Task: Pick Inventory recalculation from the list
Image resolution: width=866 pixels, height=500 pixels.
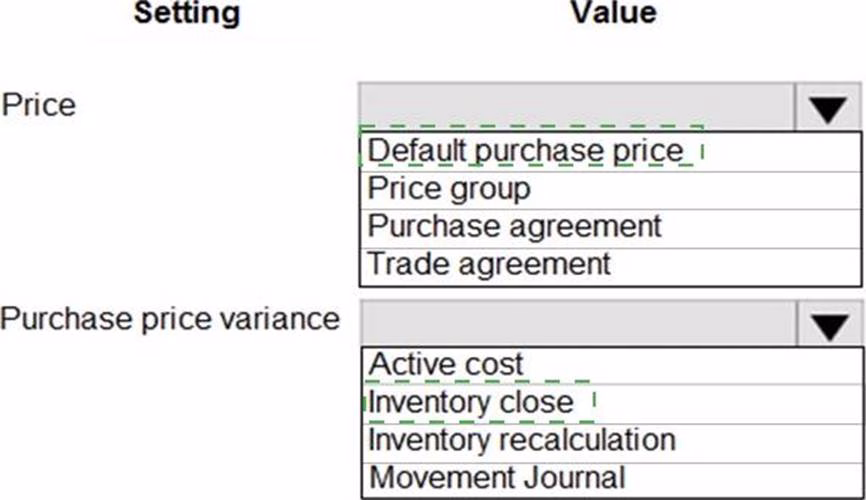Action: (521, 439)
